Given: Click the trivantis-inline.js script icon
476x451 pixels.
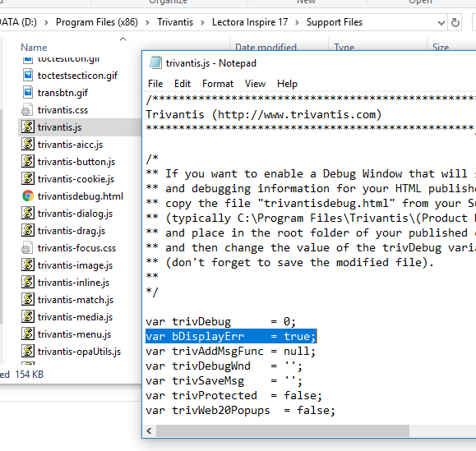Looking at the screenshot, I should click(28, 282).
